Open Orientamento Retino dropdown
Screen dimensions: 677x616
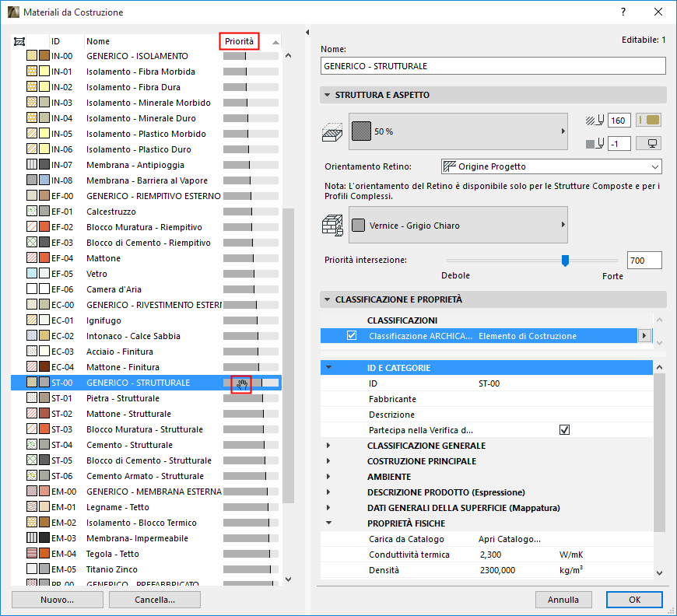click(x=552, y=166)
